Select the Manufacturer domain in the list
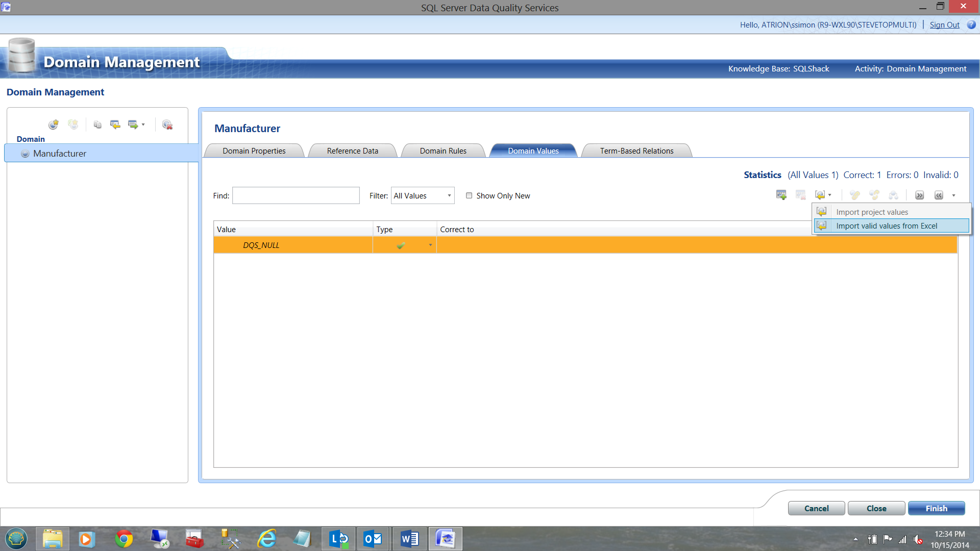The height and width of the screenshot is (551, 980). [60, 154]
